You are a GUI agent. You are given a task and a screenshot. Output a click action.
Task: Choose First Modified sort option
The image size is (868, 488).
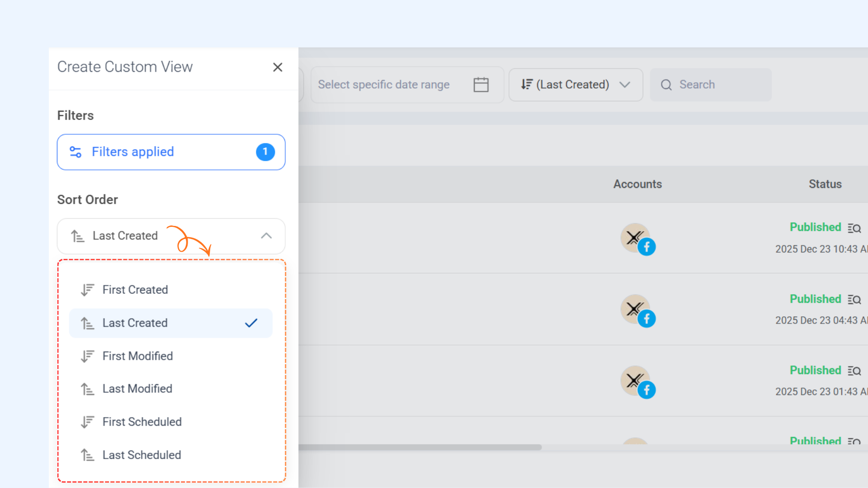click(137, 356)
